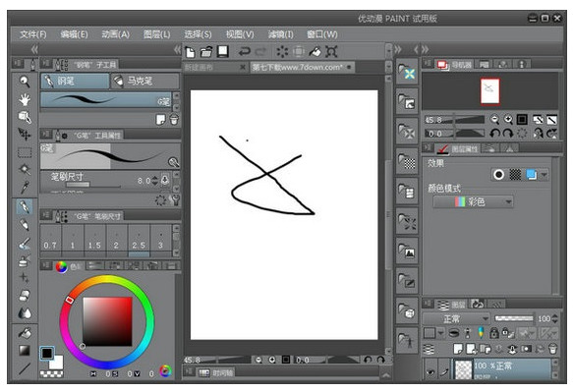
Task: Click the canvas vertical scrollbar
Action: (388, 214)
